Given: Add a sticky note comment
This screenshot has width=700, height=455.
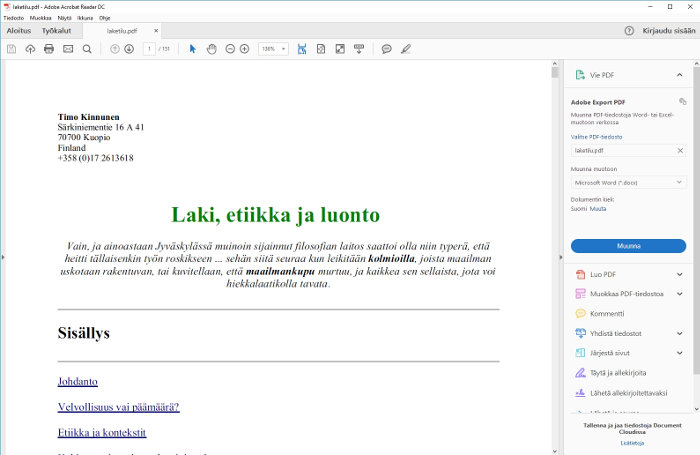Looking at the screenshot, I should coord(387,49).
